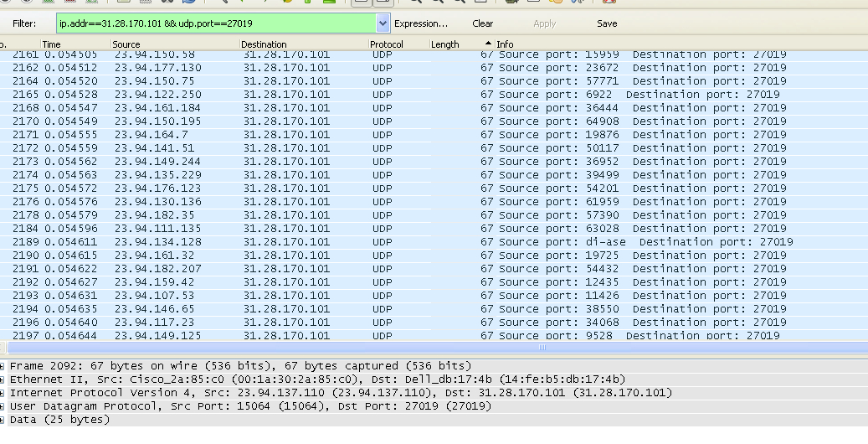Select packet 2192 with source port 12435

pos(434,282)
